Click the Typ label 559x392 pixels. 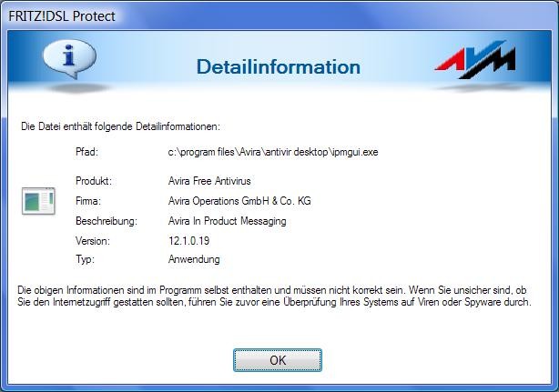click(85, 259)
